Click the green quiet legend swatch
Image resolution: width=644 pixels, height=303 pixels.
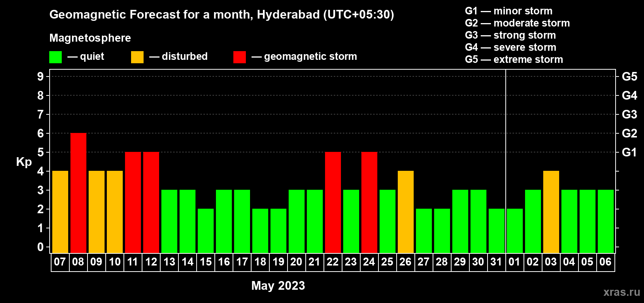pos(55,57)
